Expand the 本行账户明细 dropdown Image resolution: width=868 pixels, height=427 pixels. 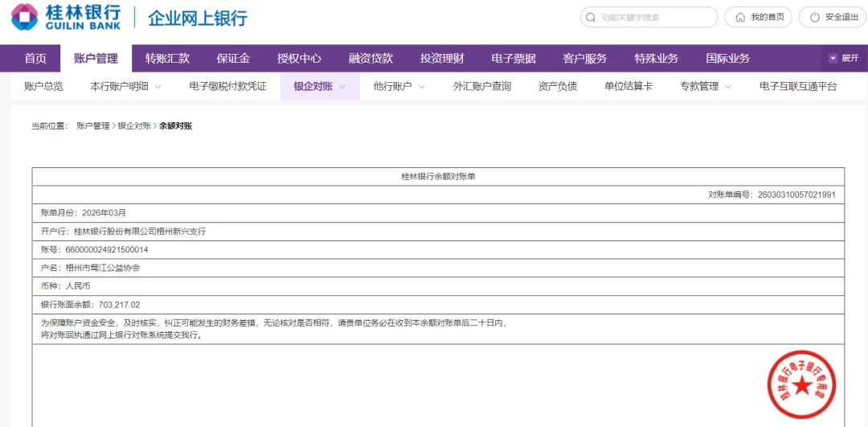[125, 86]
